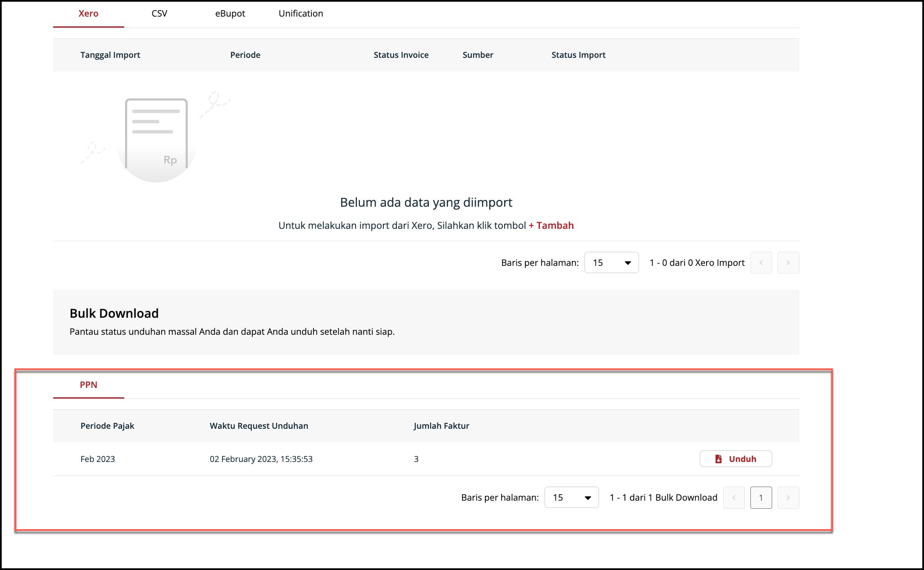Click next page arrow in Bulk Download pagination
This screenshot has height=570, width=924.
click(788, 498)
